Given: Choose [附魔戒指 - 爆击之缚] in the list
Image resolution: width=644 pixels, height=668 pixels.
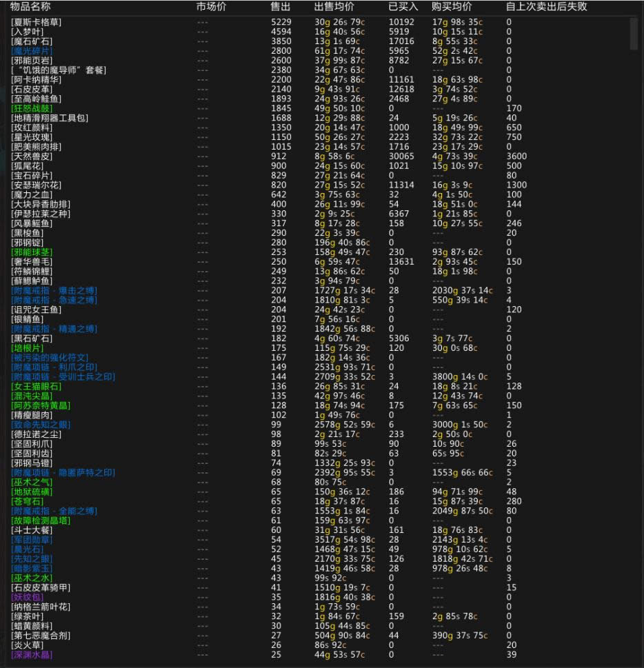Looking at the screenshot, I should [54, 291].
